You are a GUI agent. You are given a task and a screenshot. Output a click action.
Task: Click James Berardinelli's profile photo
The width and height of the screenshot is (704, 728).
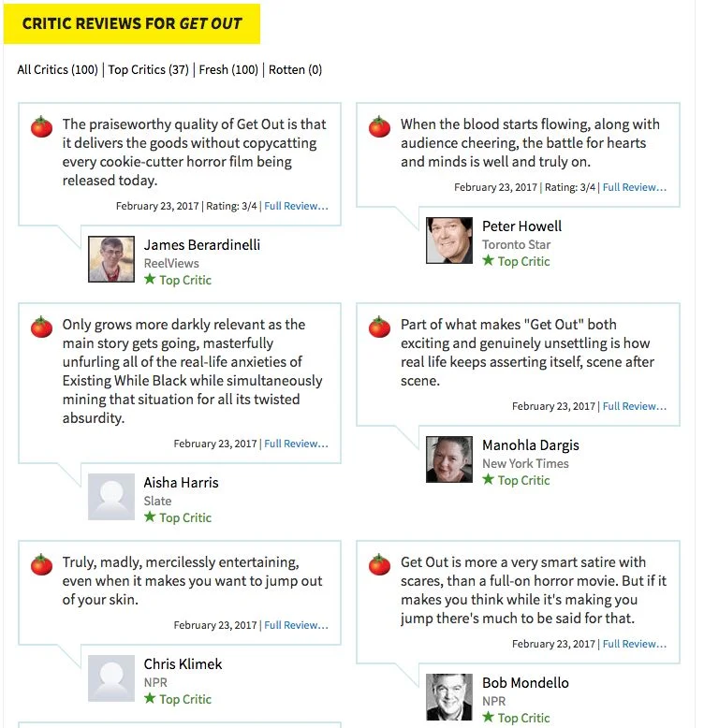[111, 259]
